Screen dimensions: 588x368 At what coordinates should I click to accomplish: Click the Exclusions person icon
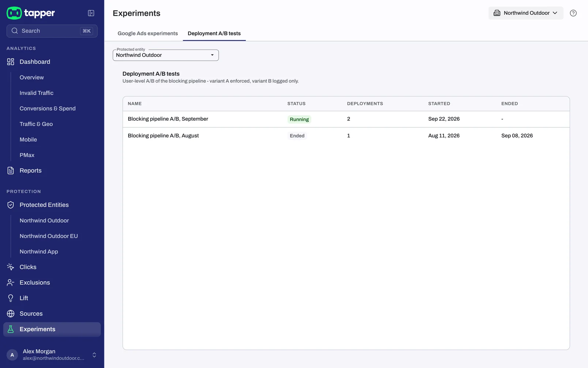pos(11,283)
